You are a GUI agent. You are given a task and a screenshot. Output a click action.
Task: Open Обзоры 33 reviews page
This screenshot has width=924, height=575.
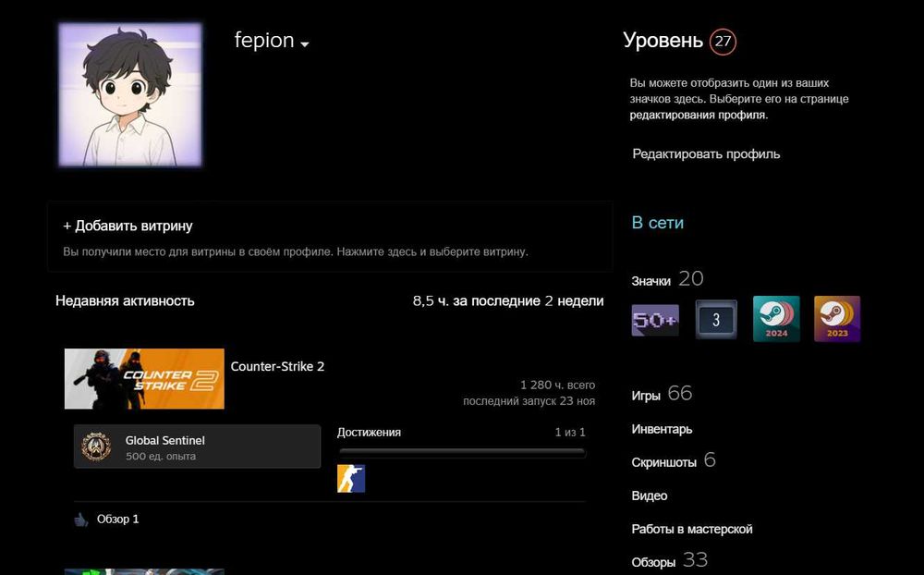(669, 560)
